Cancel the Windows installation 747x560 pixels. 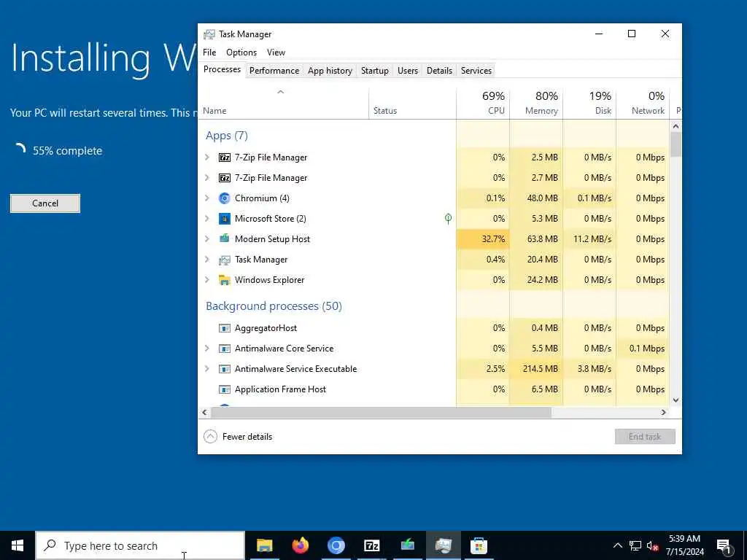pos(45,203)
